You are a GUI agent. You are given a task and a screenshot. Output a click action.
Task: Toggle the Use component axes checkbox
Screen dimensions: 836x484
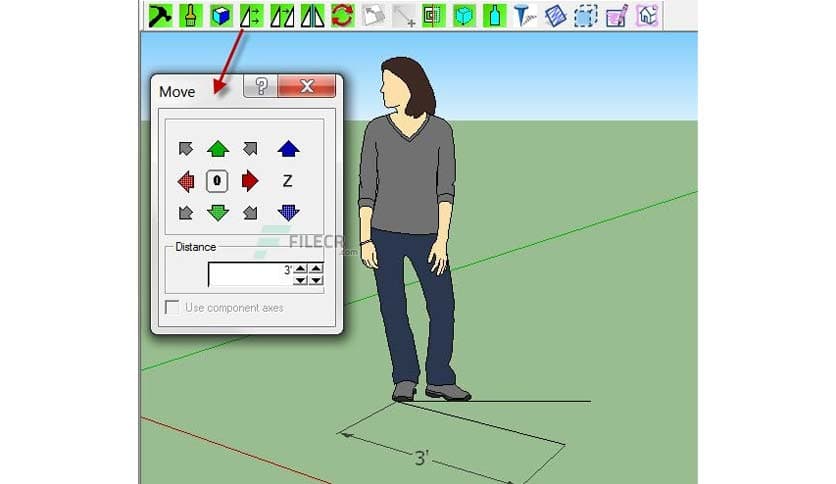pyautogui.click(x=172, y=308)
